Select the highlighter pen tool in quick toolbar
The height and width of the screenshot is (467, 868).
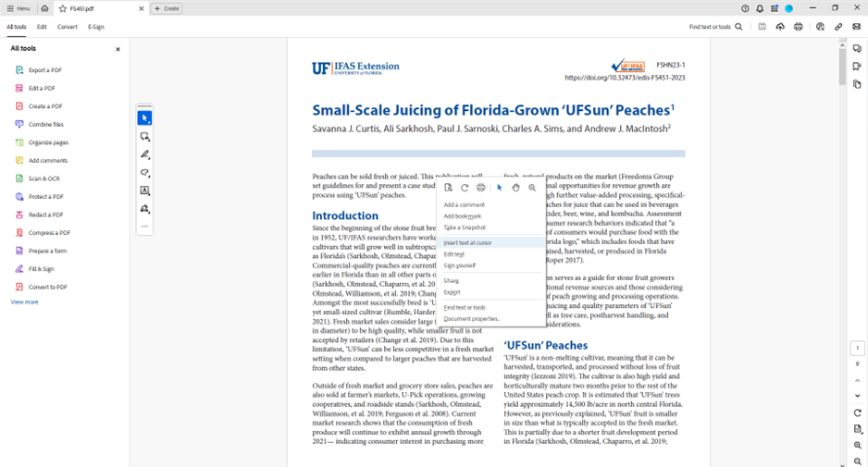(x=145, y=154)
